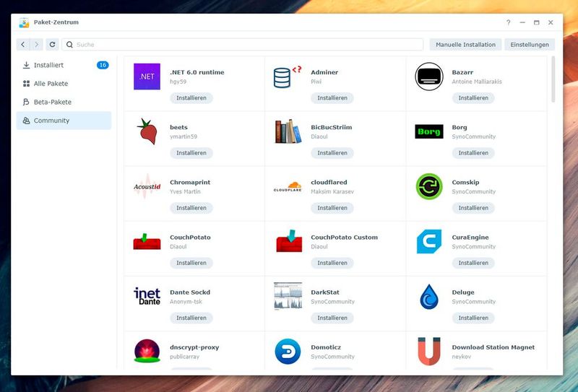Screen dimensions: 578x392
Task: Open Beta-Pakete category
Action: point(64,102)
